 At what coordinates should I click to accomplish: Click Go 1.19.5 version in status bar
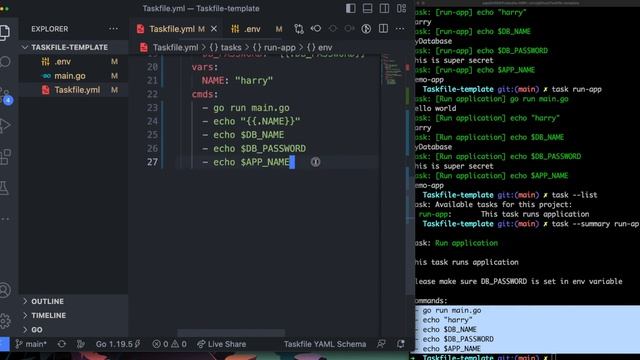pos(118,344)
